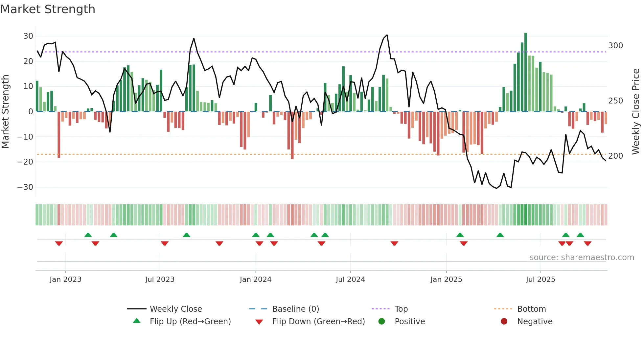The height and width of the screenshot is (362, 644).
Task: Click the darkest green heatmap strip cell
Action: tap(526, 215)
